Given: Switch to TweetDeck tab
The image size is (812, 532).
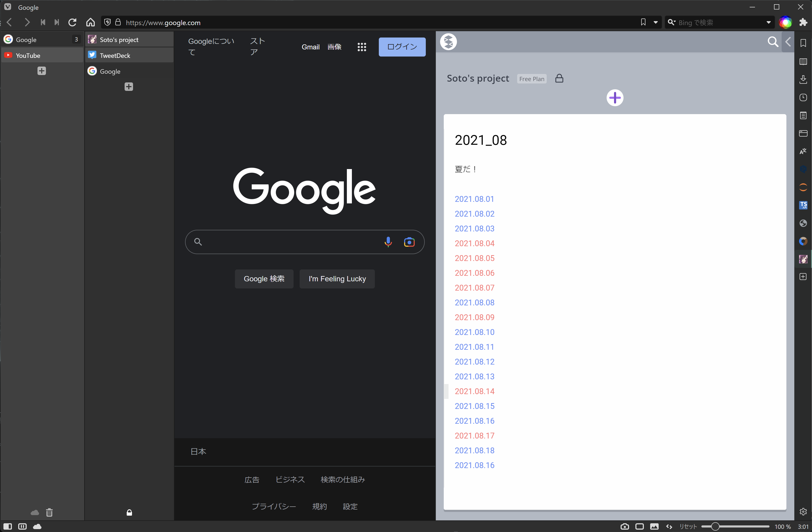Looking at the screenshot, I should pyautogui.click(x=115, y=55).
